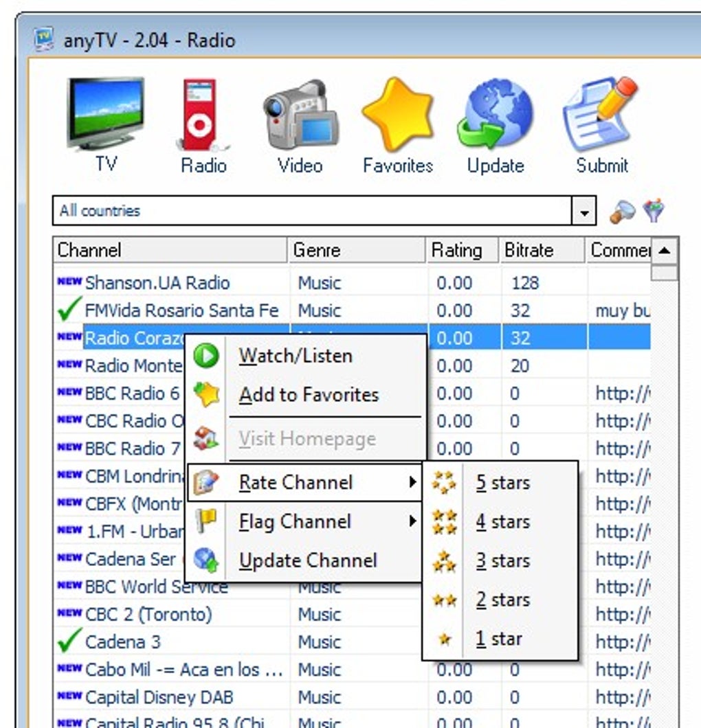Choose Visit Homepage menu entry

(307, 439)
